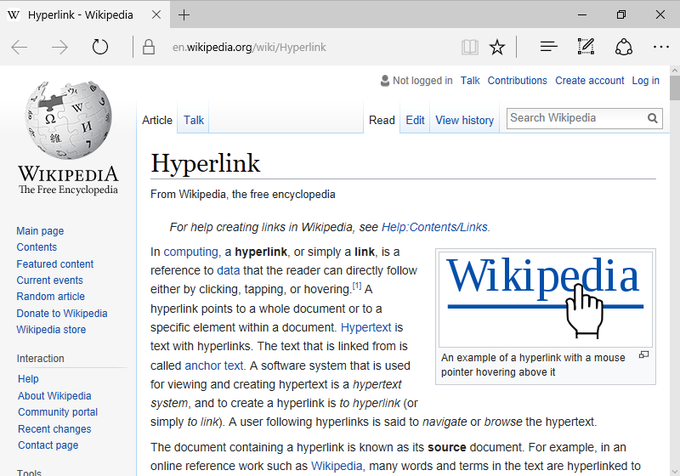This screenshot has height=476, width=680.
Task: Enlarge the hyperlink example image icon
Action: click(644, 355)
